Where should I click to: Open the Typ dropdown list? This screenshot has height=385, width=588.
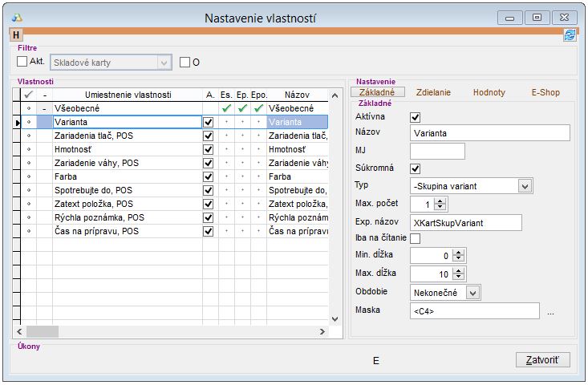click(525, 186)
